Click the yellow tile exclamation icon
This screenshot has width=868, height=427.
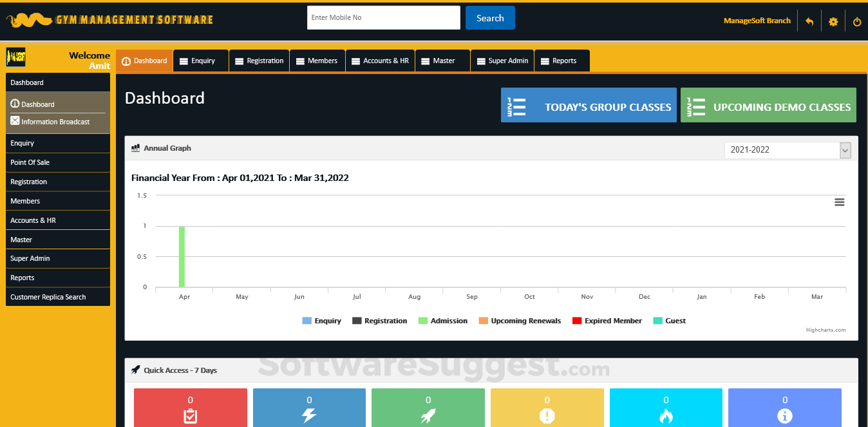547,416
